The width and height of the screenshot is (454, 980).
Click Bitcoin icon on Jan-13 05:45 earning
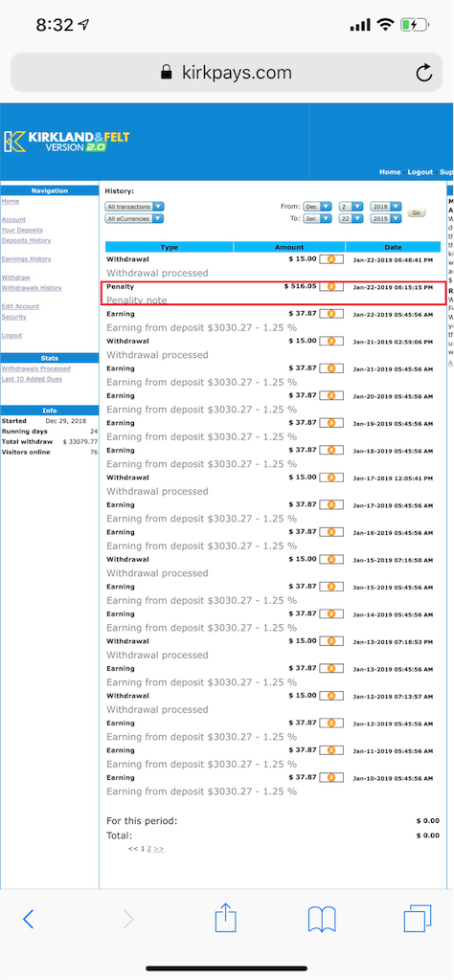(x=331, y=668)
